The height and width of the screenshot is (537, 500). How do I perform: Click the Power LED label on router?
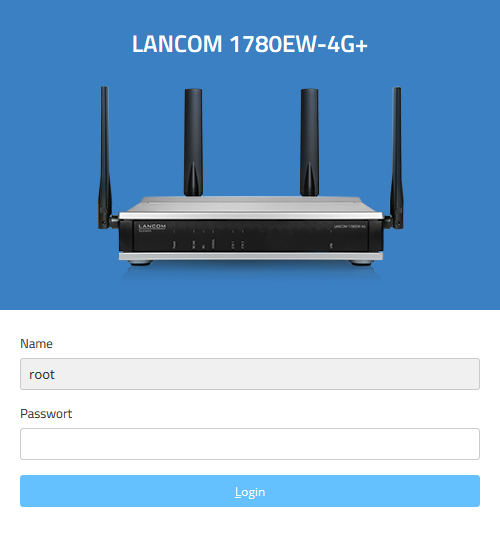174,245
